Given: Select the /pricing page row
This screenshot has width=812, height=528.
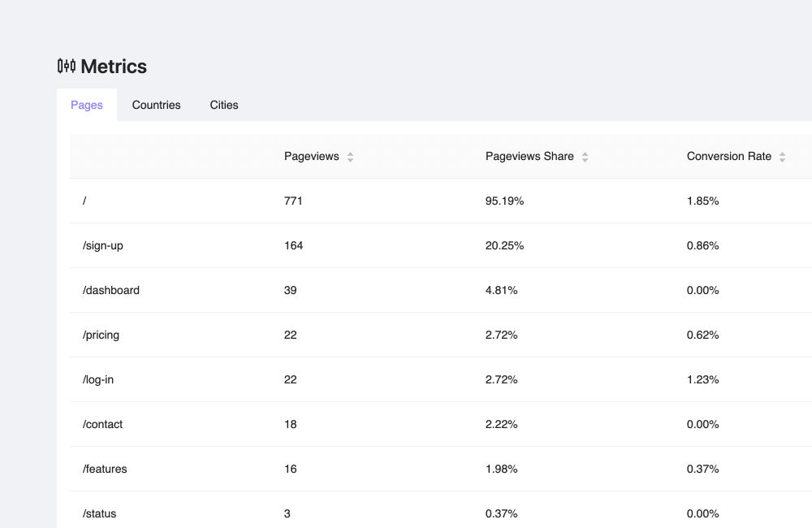Looking at the screenshot, I should tap(101, 335).
